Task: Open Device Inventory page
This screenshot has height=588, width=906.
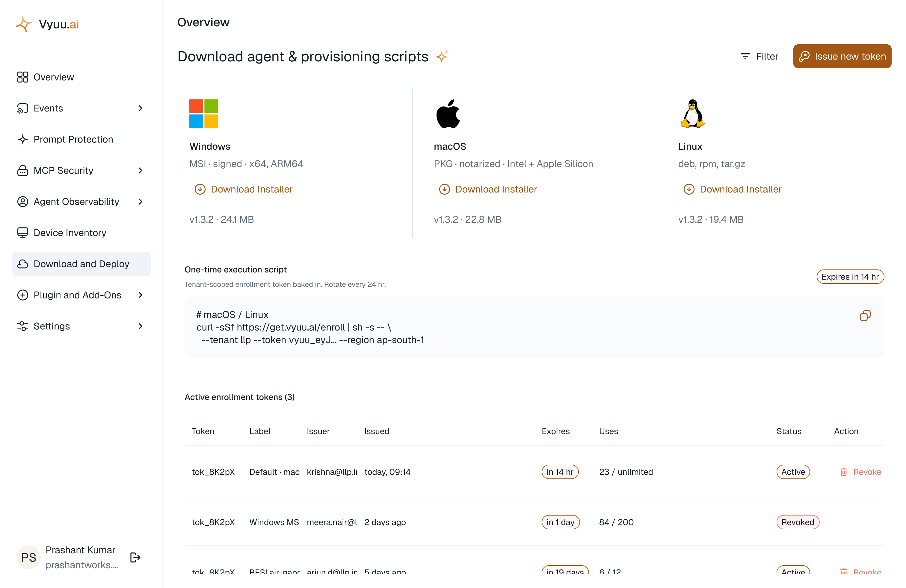Action: tap(81, 233)
